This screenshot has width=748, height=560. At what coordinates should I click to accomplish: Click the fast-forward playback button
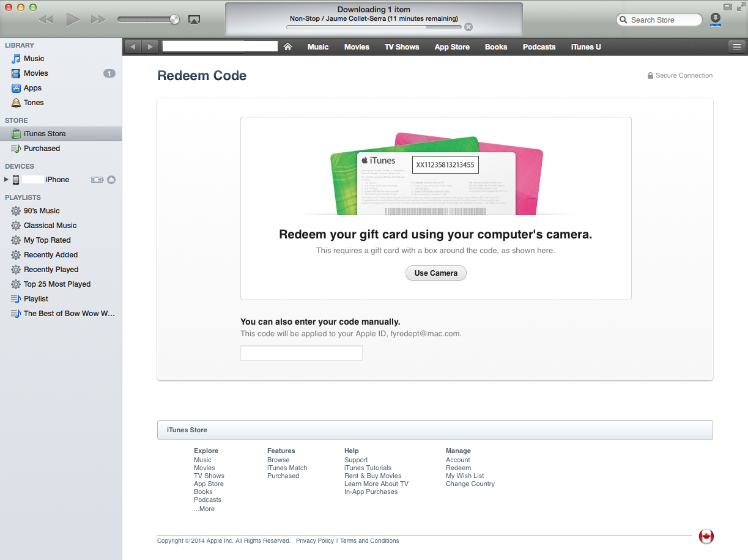tap(98, 20)
